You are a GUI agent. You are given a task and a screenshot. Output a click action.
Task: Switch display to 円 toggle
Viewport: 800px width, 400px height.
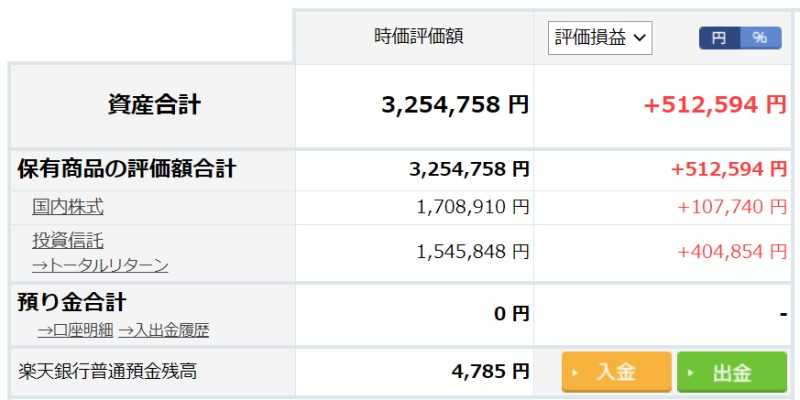(719, 38)
